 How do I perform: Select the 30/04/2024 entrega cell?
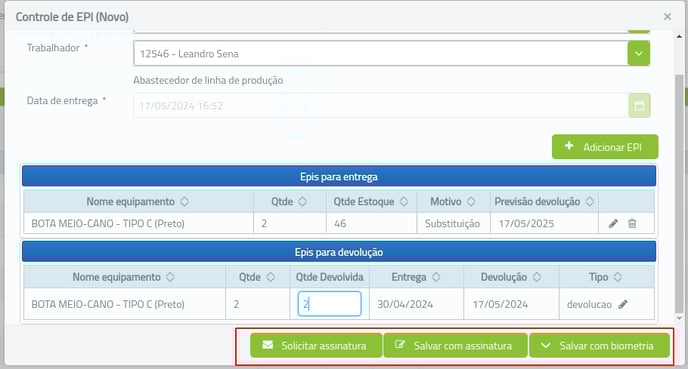[x=416, y=304]
